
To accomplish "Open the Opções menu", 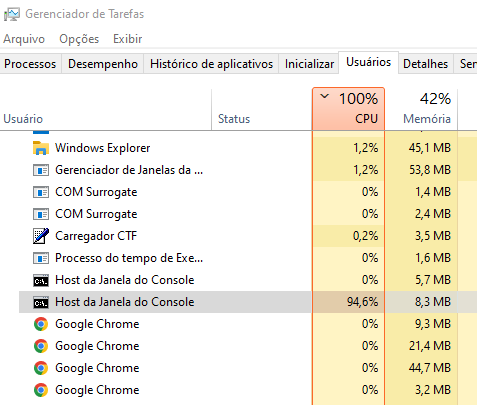I will coord(79,39).
